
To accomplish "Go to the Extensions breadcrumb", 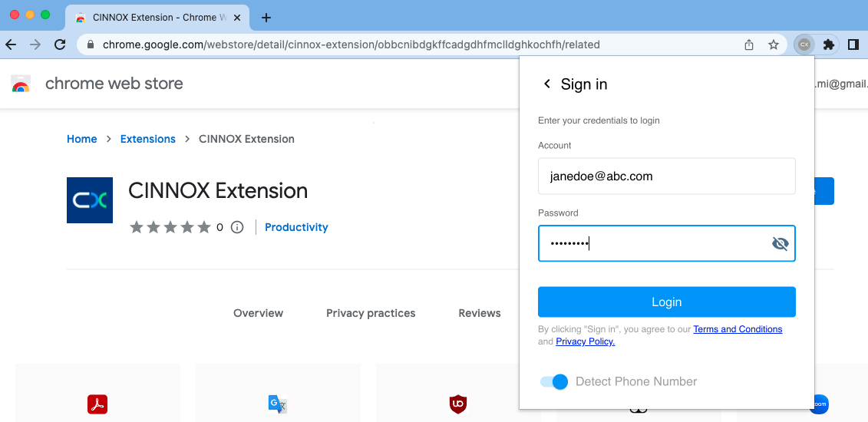I will click(x=148, y=139).
